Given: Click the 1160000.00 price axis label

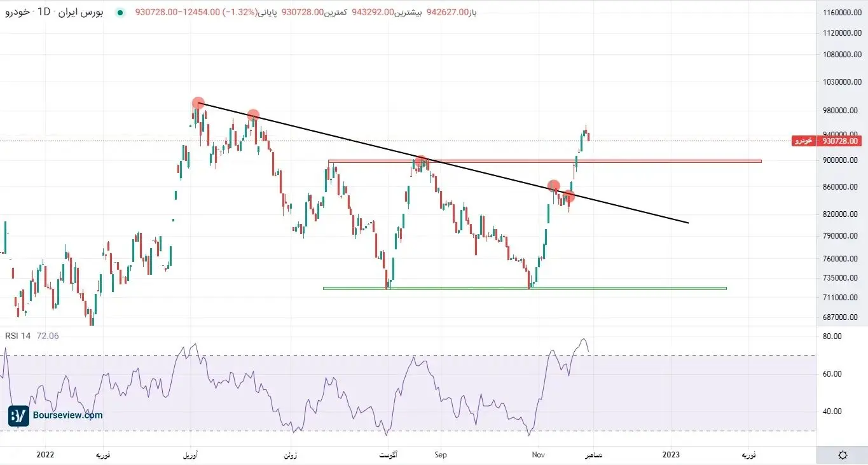Looking at the screenshot, I should point(841,13).
